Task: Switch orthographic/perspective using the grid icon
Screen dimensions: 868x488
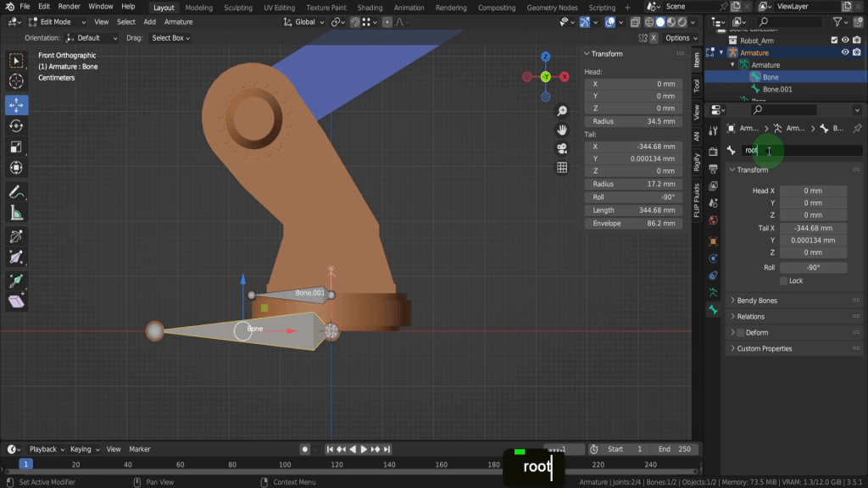Action: click(x=562, y=168)
